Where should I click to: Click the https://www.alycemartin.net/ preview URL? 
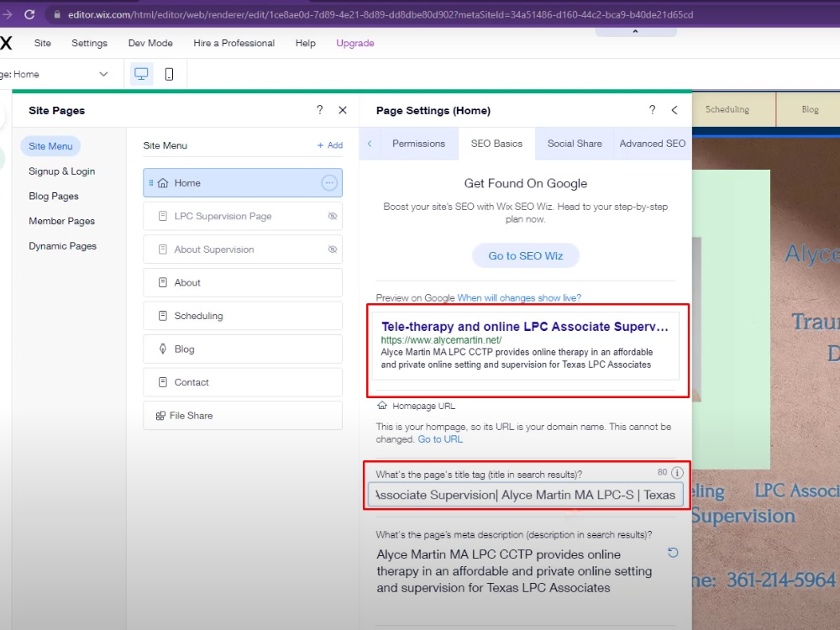point(441,340)
